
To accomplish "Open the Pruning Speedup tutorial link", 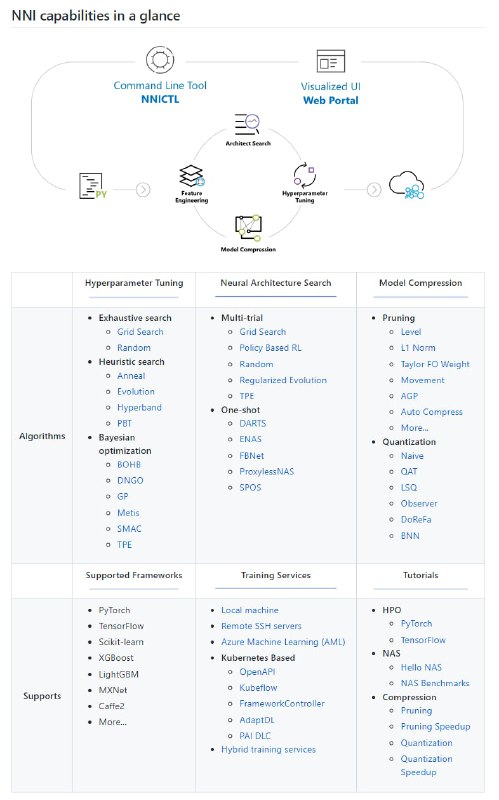I will pos(435,726).
